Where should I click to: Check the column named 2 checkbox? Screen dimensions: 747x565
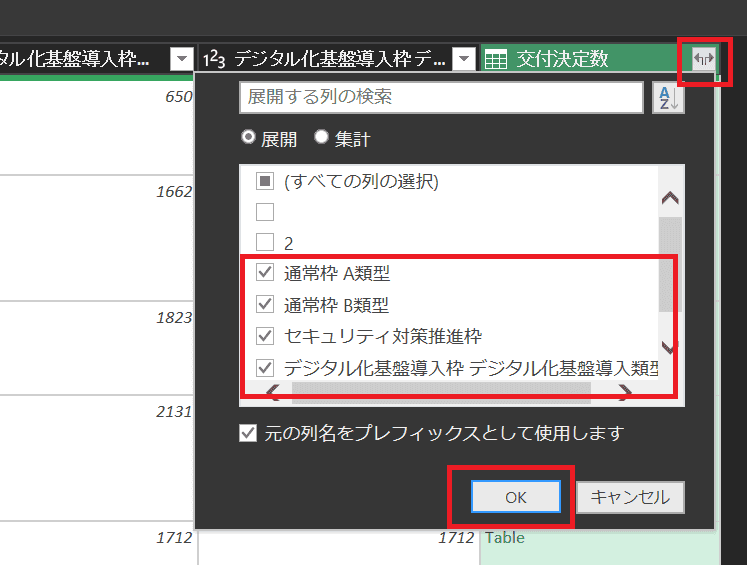click(x=265, y=242)
